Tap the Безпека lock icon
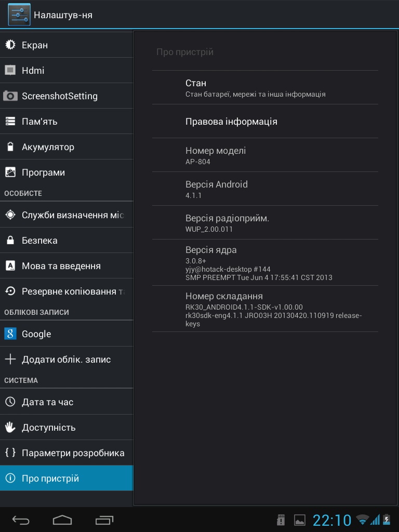 click(x=10, y=241)
